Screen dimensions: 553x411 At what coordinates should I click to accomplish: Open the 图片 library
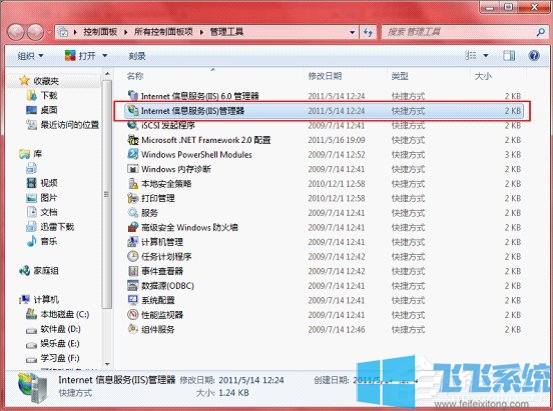pos(49,198)
